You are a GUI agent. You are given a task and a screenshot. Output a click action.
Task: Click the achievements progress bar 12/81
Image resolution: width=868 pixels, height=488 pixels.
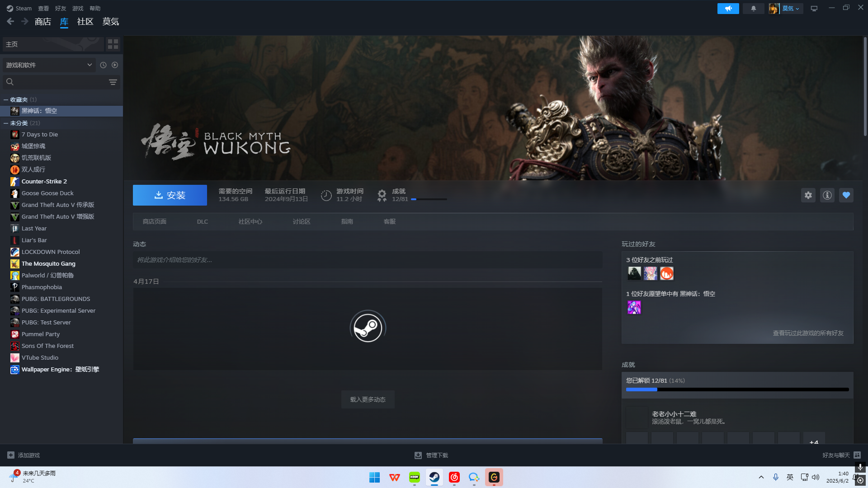pyautogui.click(x=737, y=389)
